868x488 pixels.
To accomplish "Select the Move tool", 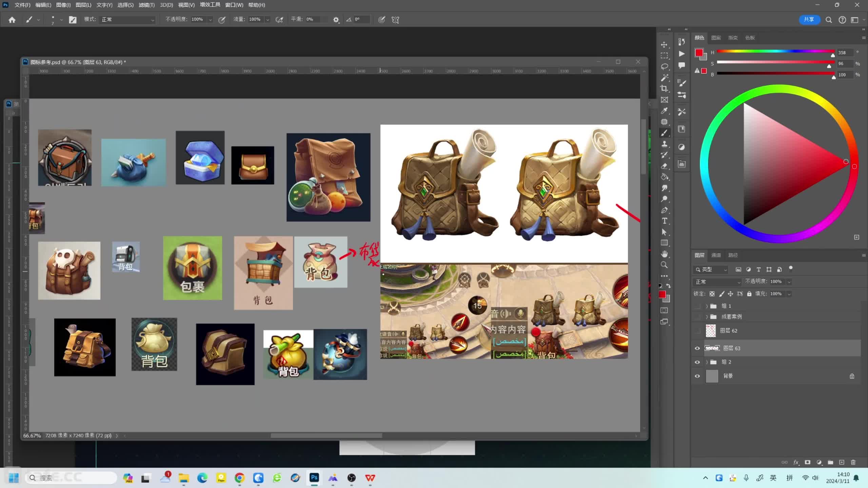I will point(664,45).
